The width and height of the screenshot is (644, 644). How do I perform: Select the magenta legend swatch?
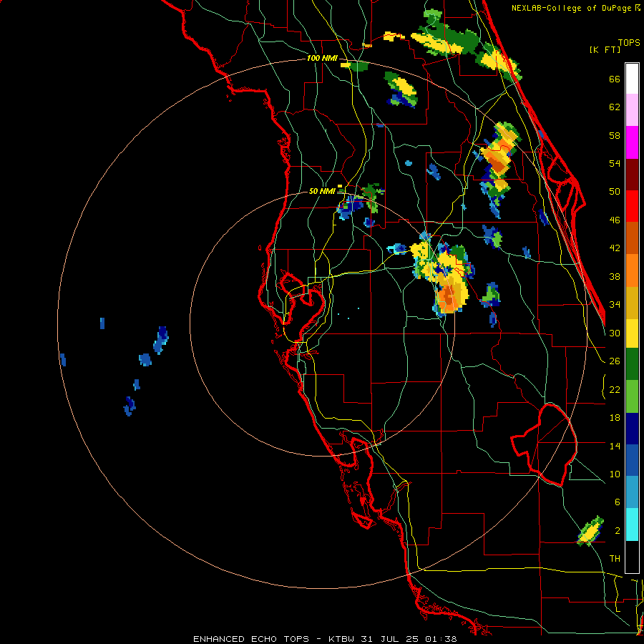(632, 142)
